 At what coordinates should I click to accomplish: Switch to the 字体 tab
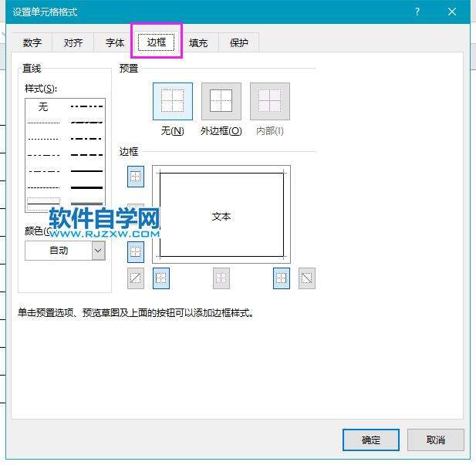point(115,42)
